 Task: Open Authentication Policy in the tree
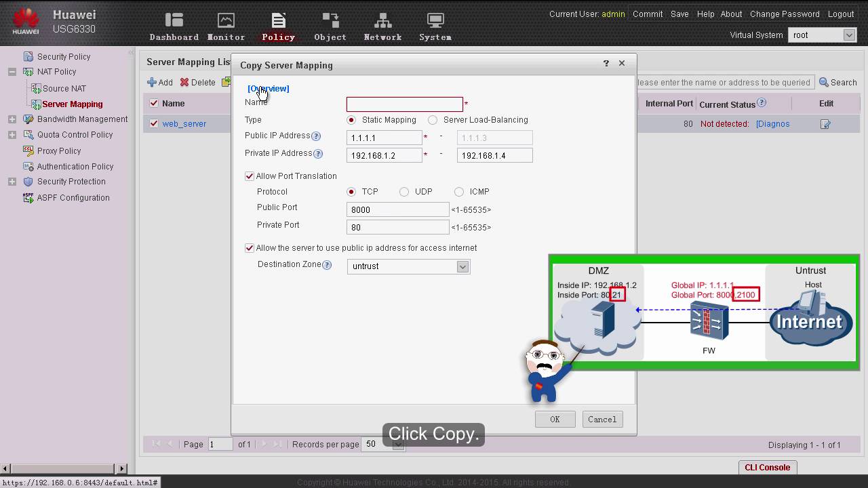[x=75, y=167]
